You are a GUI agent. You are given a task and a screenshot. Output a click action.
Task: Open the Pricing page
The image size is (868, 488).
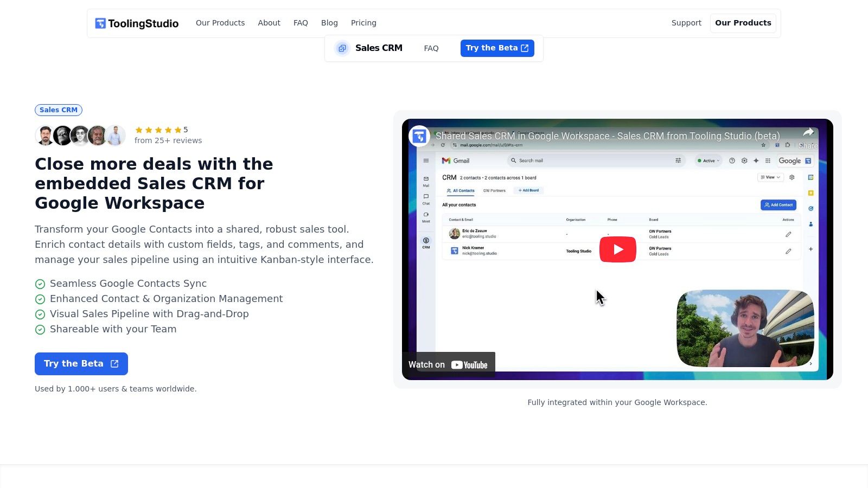tap(363, 23)
